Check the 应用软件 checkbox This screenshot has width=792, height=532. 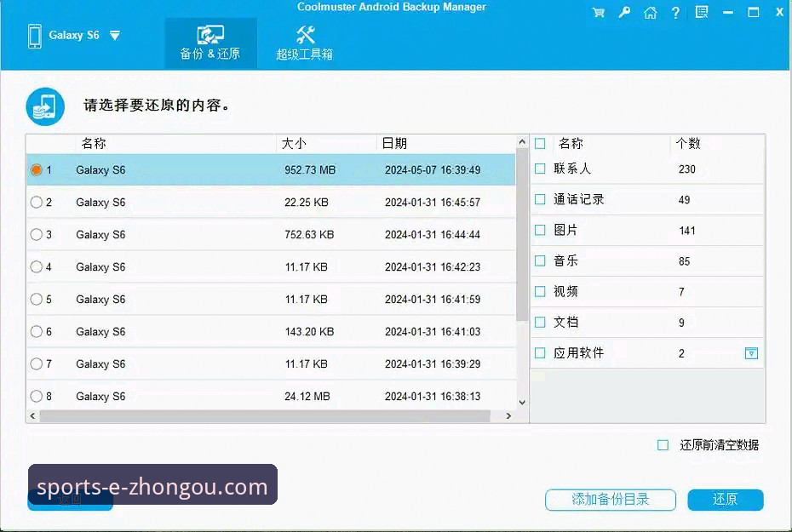540,352
